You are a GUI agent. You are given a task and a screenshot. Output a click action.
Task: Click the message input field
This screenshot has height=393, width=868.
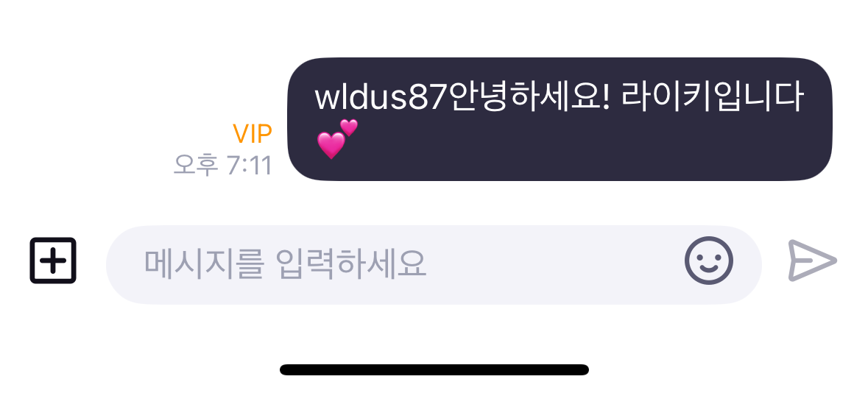pos(434,265)
